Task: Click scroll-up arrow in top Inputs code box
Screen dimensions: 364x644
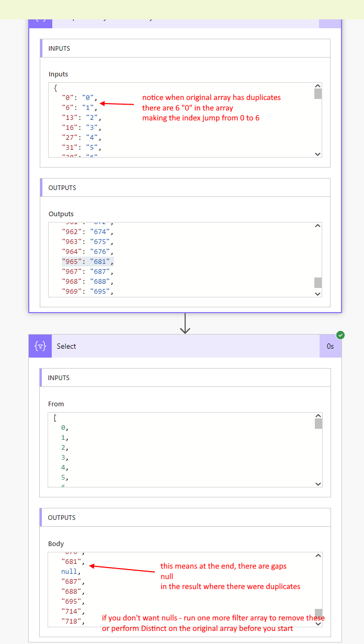Action: click(x=317, y=86)
